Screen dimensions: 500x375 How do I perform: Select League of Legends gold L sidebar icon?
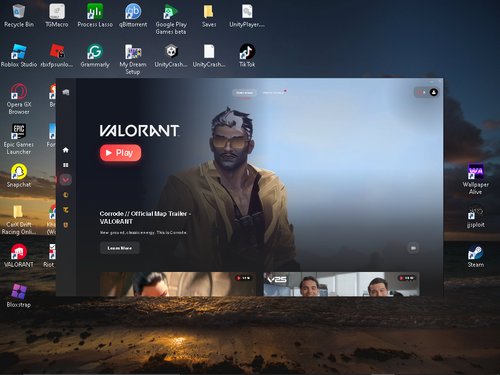pos(66,195)
